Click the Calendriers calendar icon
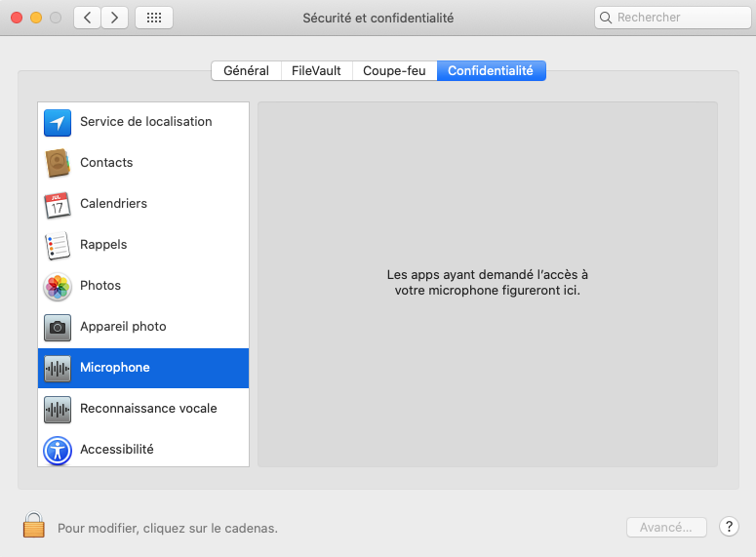This screenshot has width=756, height=557. coord(58,204)
